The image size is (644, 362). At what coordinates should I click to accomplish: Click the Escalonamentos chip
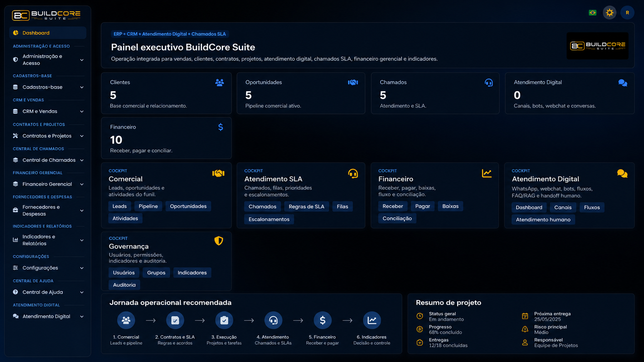tap(269, 219)
